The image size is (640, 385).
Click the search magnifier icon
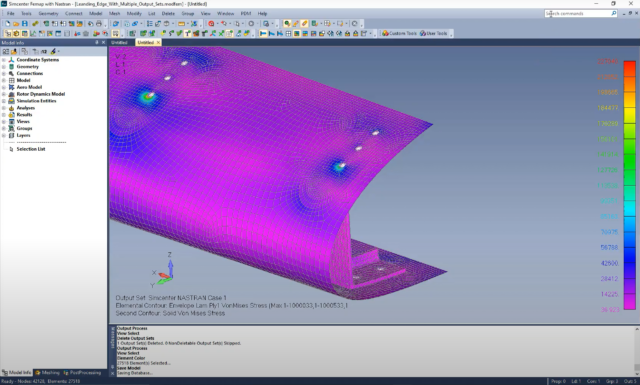point(613,13)
